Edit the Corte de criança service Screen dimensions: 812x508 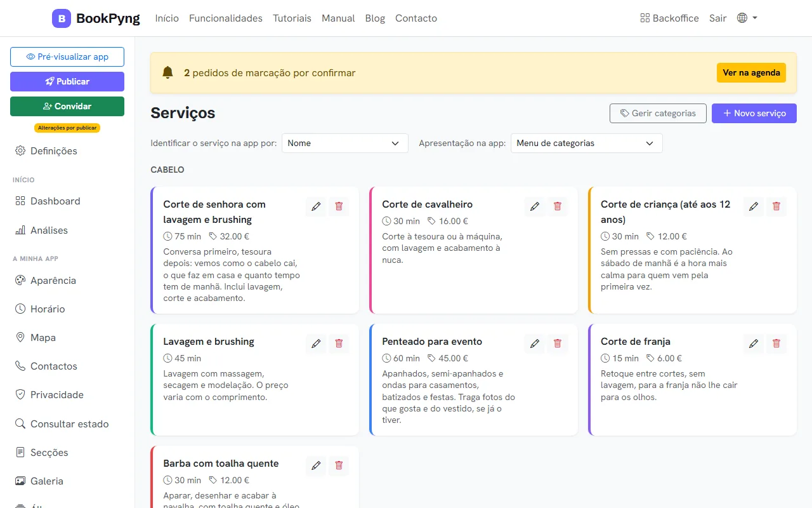(x=754, y=206)
